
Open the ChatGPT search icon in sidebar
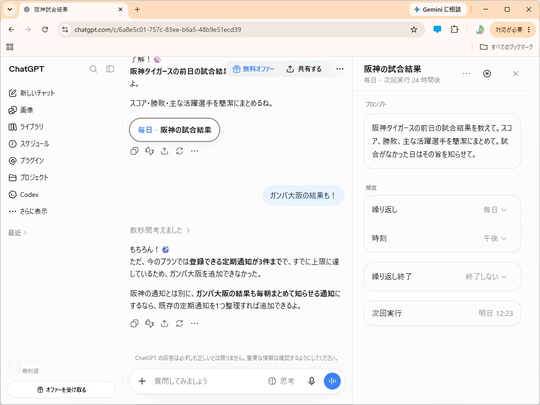point(93,69)
